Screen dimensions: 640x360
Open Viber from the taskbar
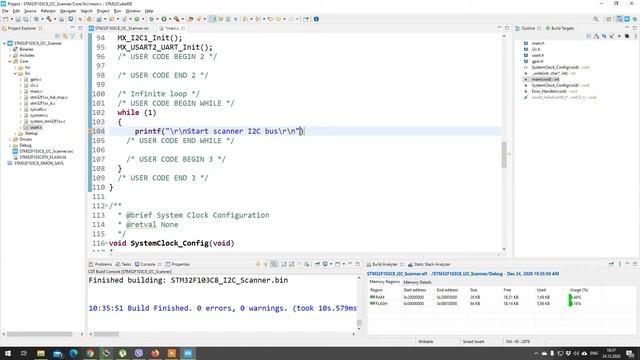pos(139,353)
